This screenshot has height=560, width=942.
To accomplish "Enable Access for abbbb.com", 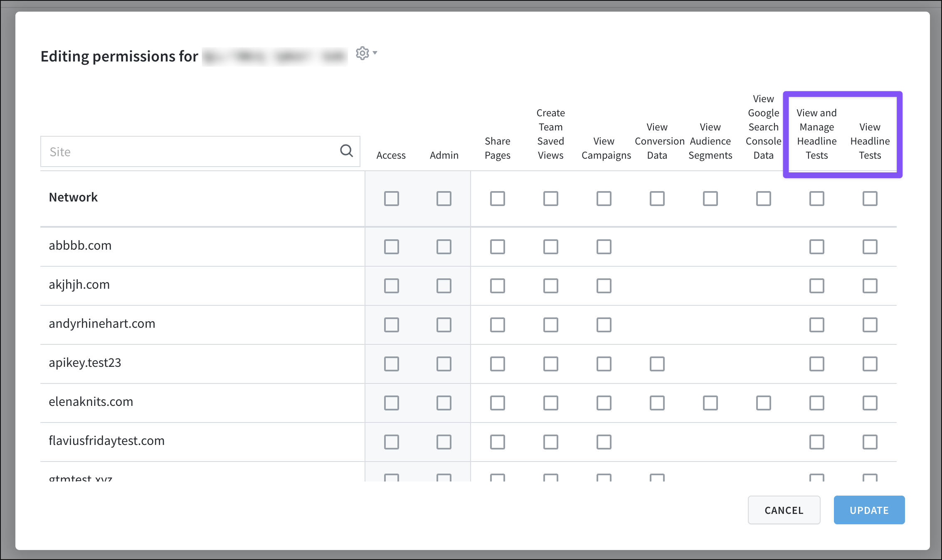I will (x=391, y=247).
